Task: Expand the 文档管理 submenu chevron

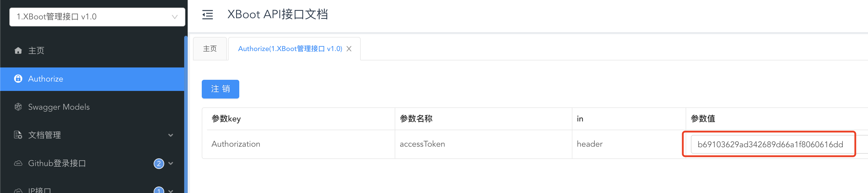Action: tap(171, 135)
